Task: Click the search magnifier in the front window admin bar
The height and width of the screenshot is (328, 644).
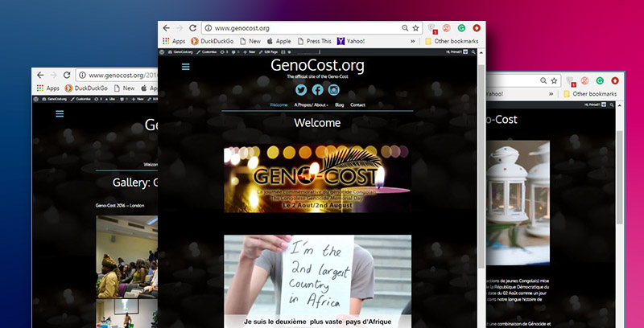Action: 473,52
